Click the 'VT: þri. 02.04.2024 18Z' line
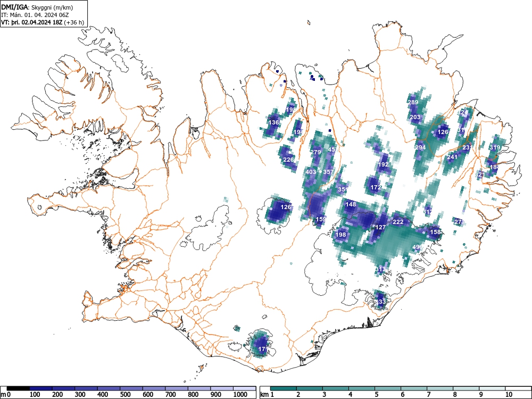Image resolution: width=532 pixels, height=399 pixels. (32, 22)
